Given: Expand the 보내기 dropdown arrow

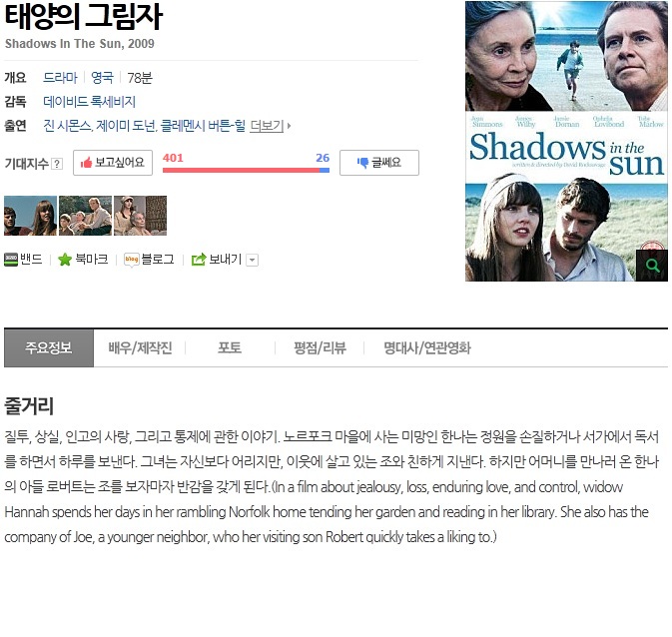Looking at the screenshot, I should point(253,260).
